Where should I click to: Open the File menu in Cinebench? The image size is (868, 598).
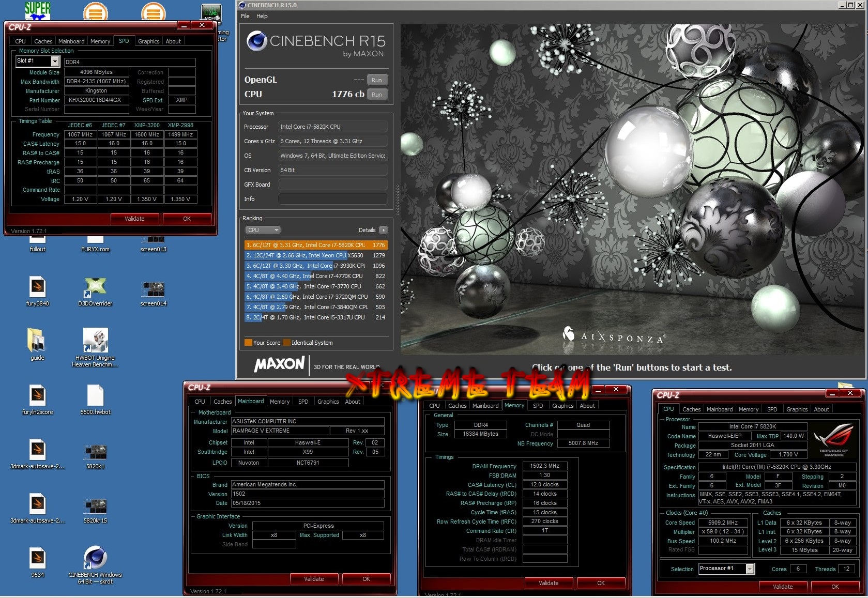point(245,16)
